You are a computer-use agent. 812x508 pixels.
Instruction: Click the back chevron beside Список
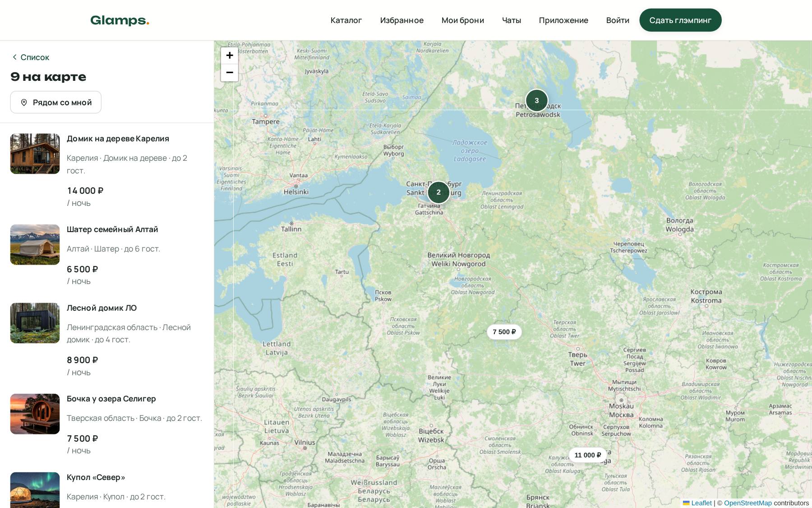coord(14,57)
